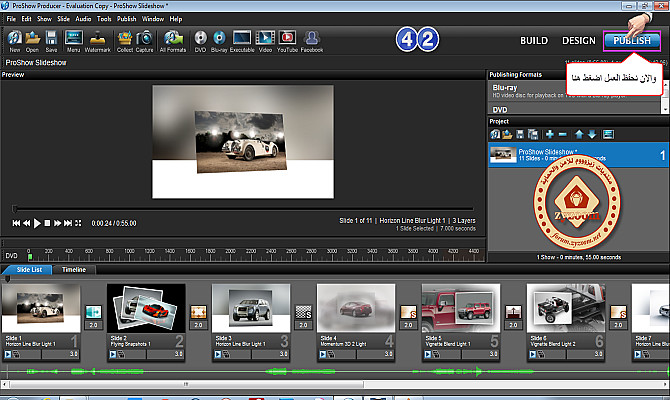670x400 pixels.
Task: Choose the YouTube publish icon
Action: (287, 40)
